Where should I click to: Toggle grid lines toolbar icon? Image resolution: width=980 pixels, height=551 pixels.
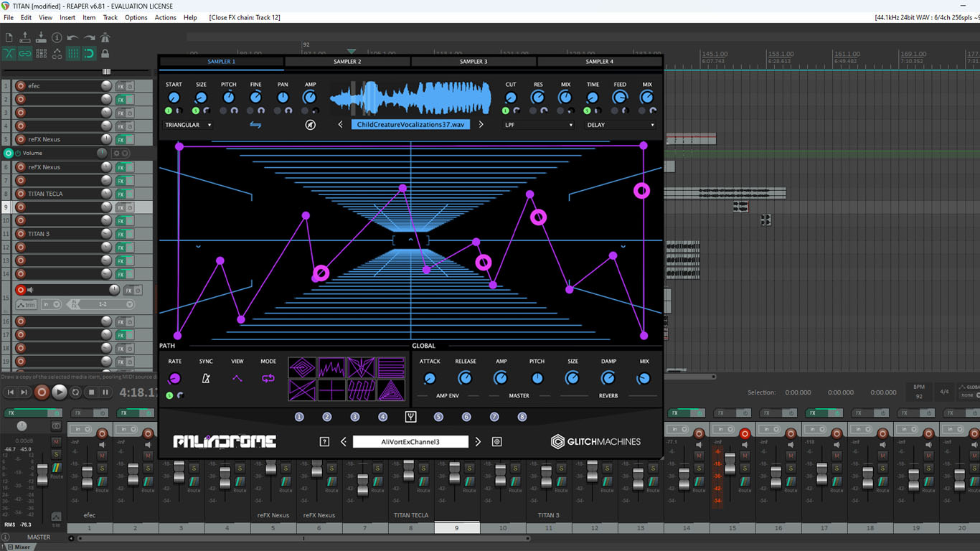[72, 53]
